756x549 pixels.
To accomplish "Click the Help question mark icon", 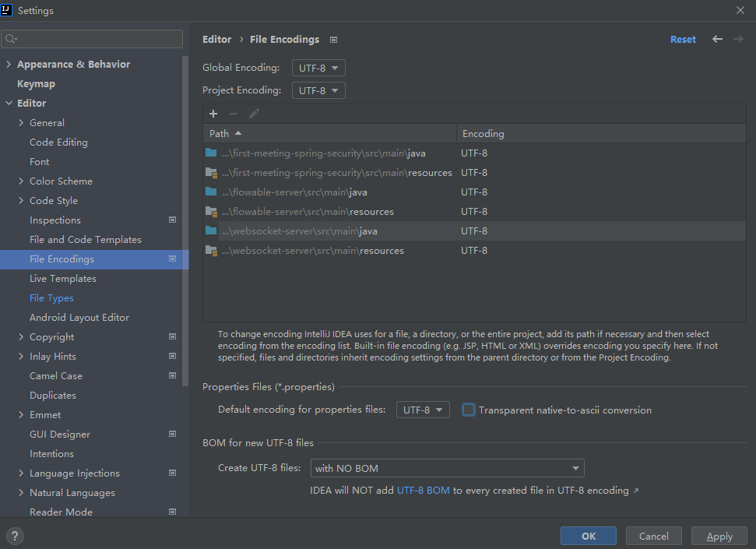I will coord(15,536).
